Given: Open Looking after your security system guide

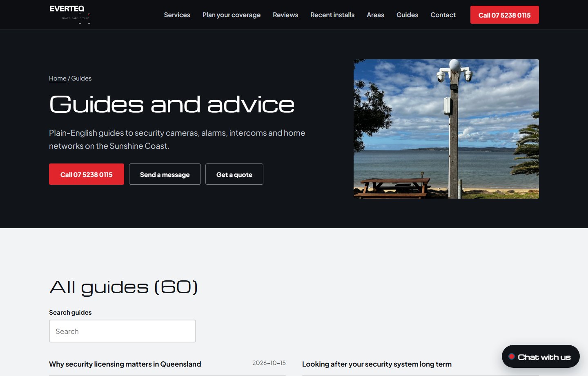Looking at the screenshot, I should [x=377, y=364].
